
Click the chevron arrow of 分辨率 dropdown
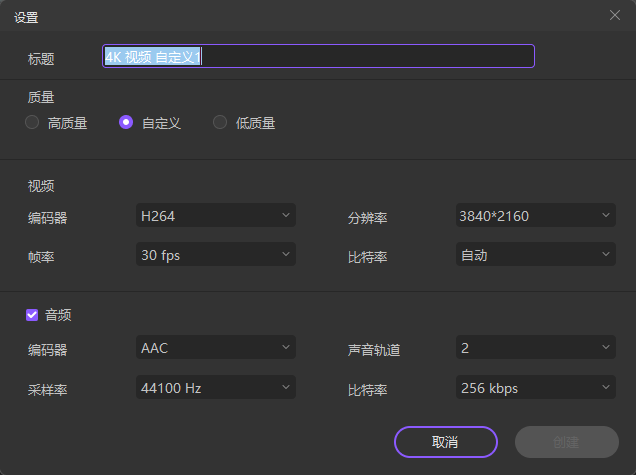pos(606,215)
